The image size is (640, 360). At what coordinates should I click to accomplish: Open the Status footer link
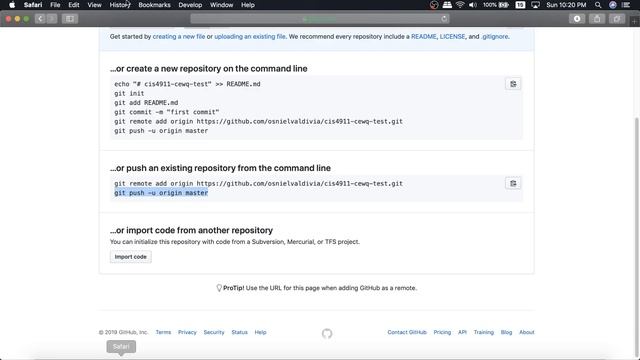tap(240, 332)
